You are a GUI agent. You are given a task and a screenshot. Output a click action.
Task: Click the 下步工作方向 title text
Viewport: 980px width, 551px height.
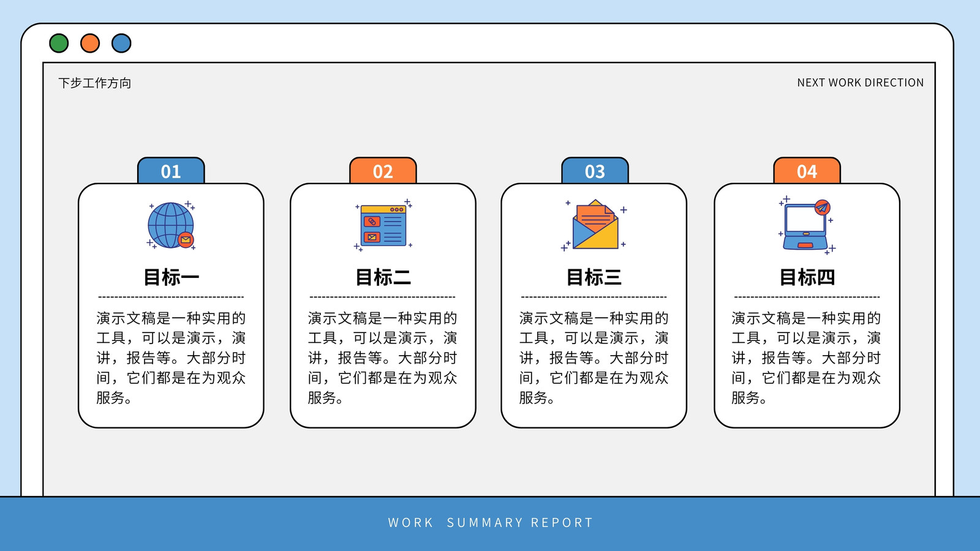coord(95,83)
